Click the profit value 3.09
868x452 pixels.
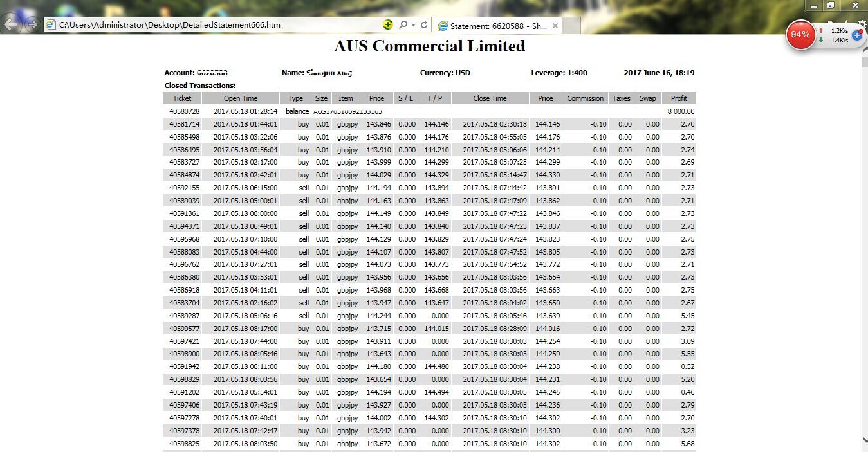click(x=687, y=341)
